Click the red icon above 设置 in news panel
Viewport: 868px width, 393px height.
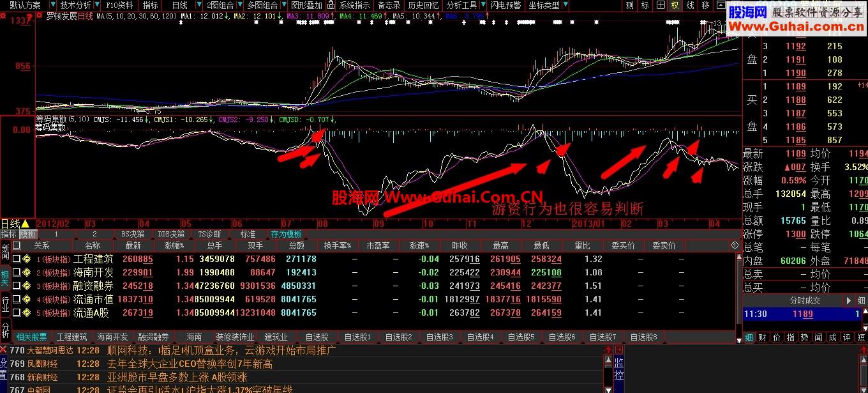tap(4, 350)
